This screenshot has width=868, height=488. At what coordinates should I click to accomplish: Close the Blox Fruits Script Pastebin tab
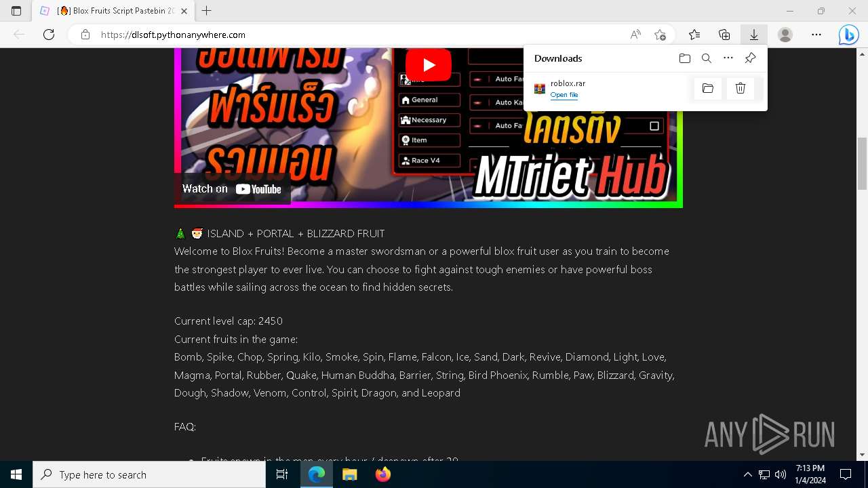coord(184,11)
